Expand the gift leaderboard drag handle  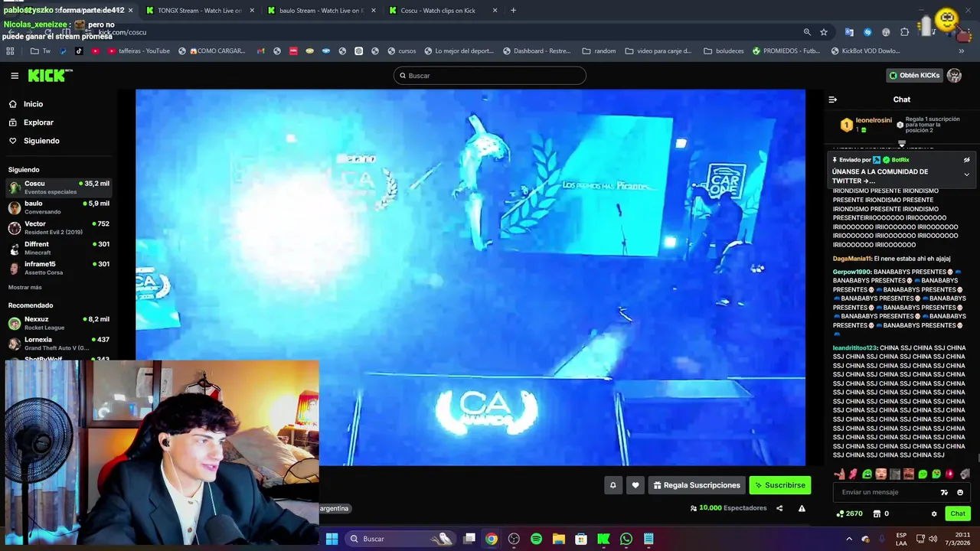pos(902,143)
